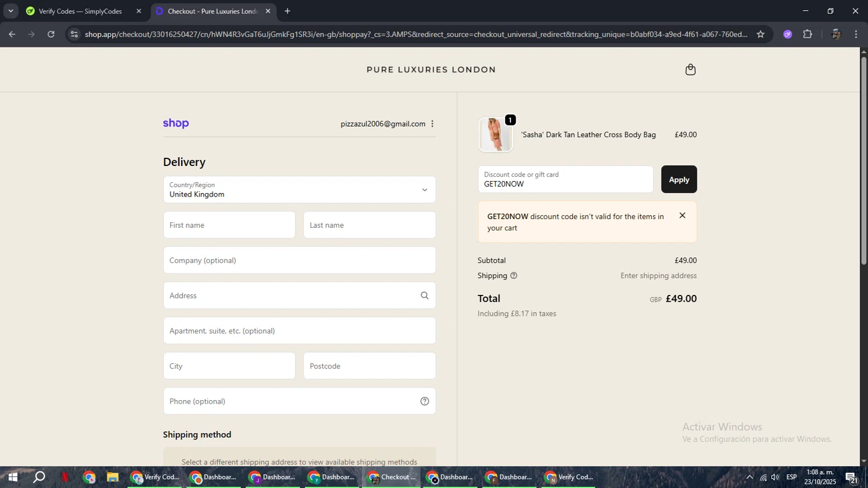Image resolution: width=868 pixels, height=488 pixels.
Task: Click the Shop logo
Action: click(176, 123)
